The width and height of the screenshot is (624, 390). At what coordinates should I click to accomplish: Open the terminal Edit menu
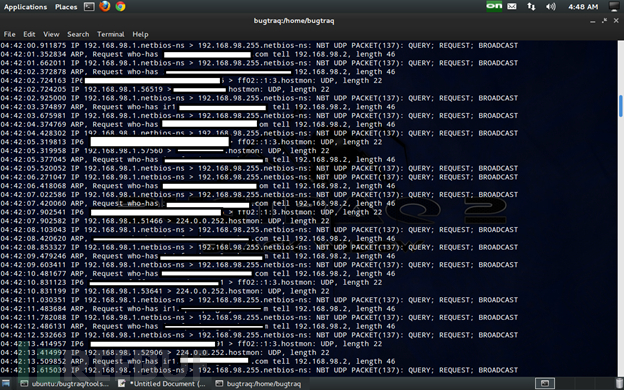pyautogui.click(x=29, y=34)
